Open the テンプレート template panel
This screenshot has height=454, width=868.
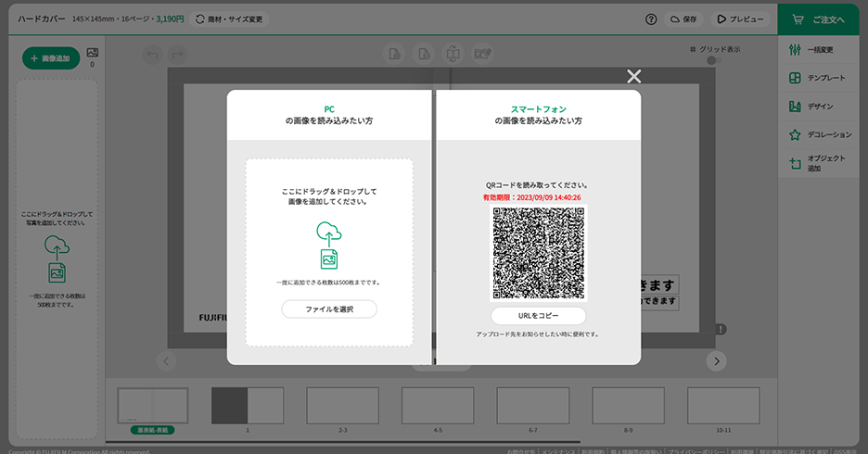[x=818, y=78]
